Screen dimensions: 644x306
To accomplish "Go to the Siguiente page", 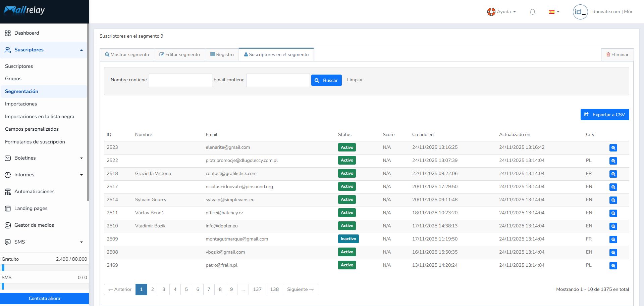I will tap(300, 290).
